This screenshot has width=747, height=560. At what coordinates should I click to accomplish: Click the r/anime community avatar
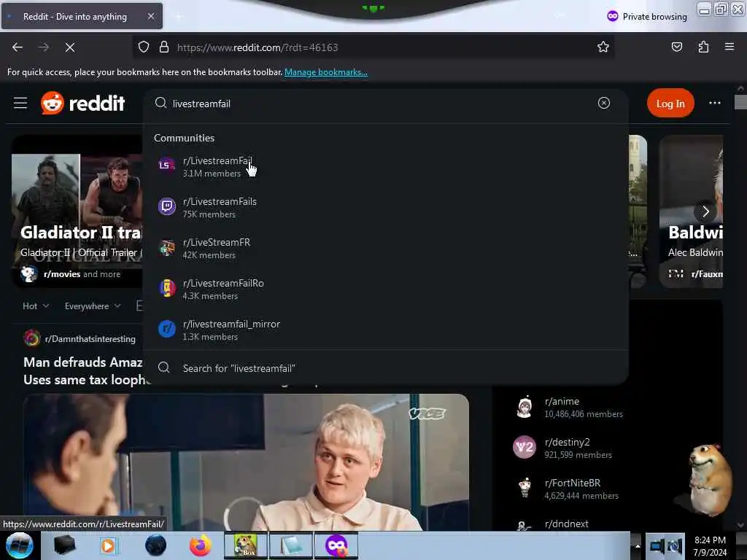tap(525, 407)
